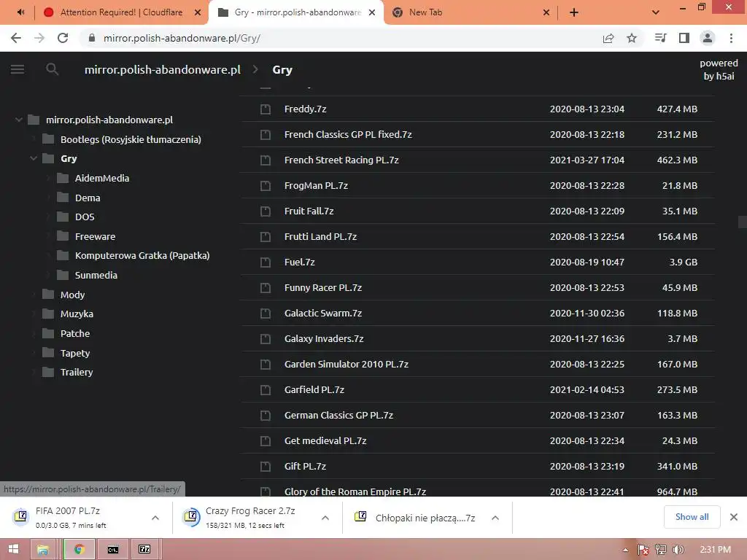Click the Tapety folder icon in tree
The height and width of the screenshot is (560, 747).
click(x=48, y=353)
